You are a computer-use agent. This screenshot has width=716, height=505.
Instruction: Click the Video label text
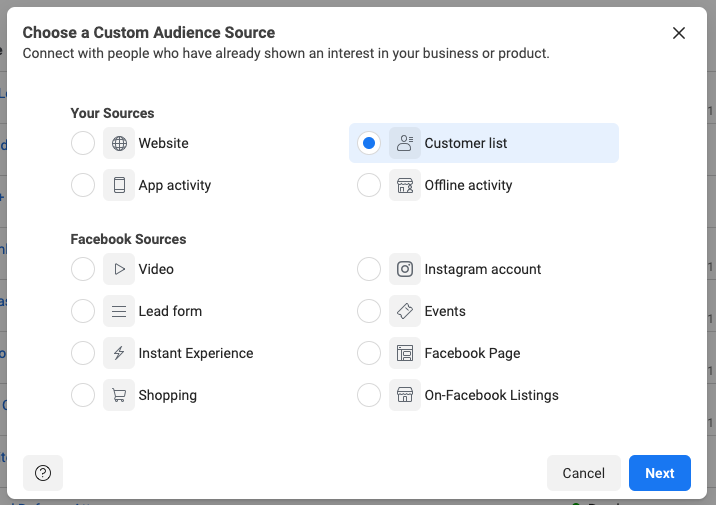point(156,269)
